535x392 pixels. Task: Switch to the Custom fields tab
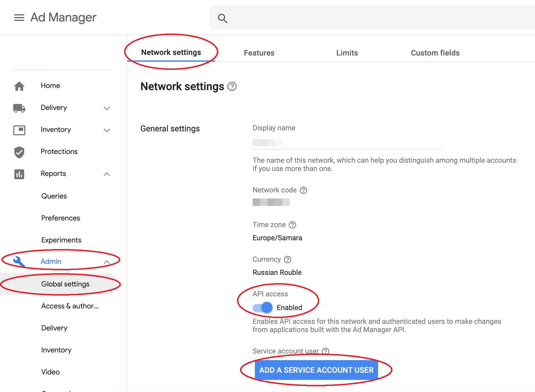[x=435, y=53]
